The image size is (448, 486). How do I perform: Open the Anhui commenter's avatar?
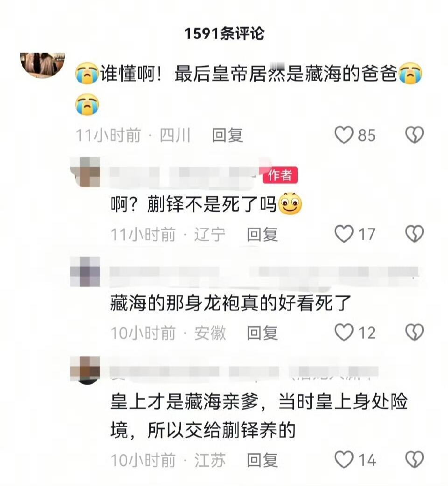pos(85,272)
